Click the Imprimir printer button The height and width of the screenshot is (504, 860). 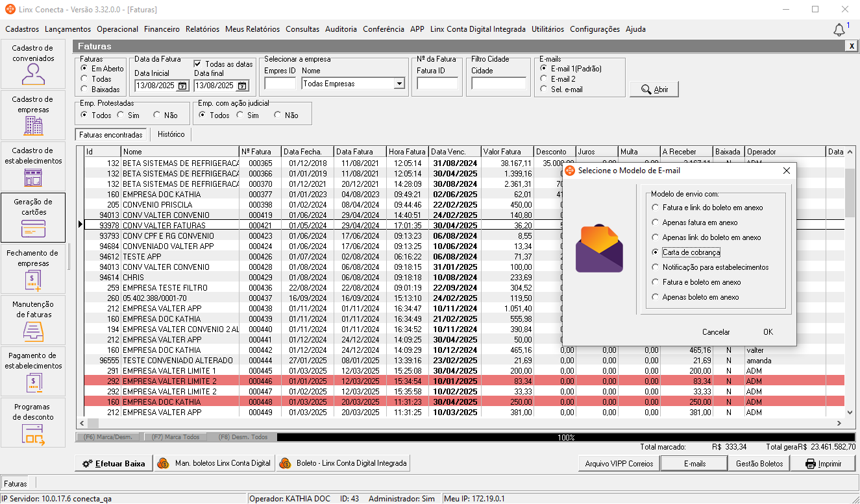pyautogui.click(x=823, y=464)
